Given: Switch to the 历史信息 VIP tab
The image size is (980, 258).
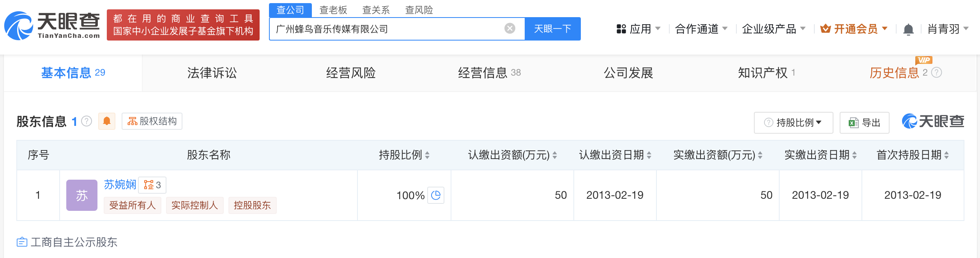Looking at the screenshot, I should click(x=899, y=73).
